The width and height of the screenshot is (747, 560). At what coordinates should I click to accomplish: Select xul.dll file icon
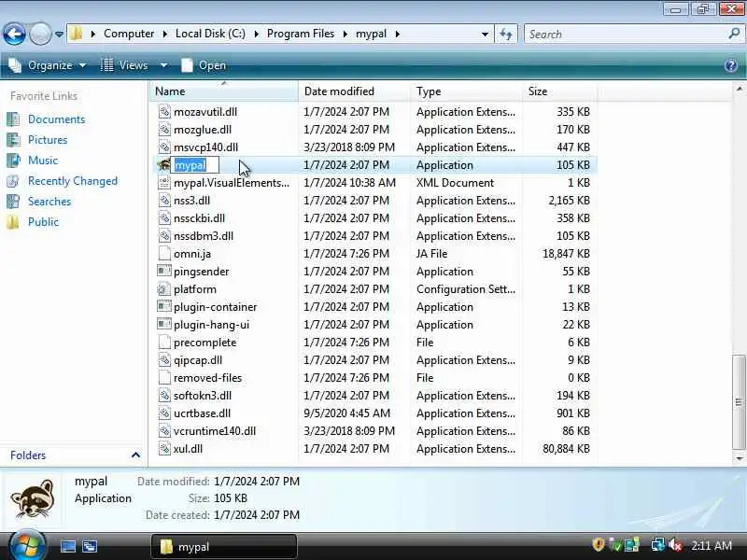pos(164,449)
